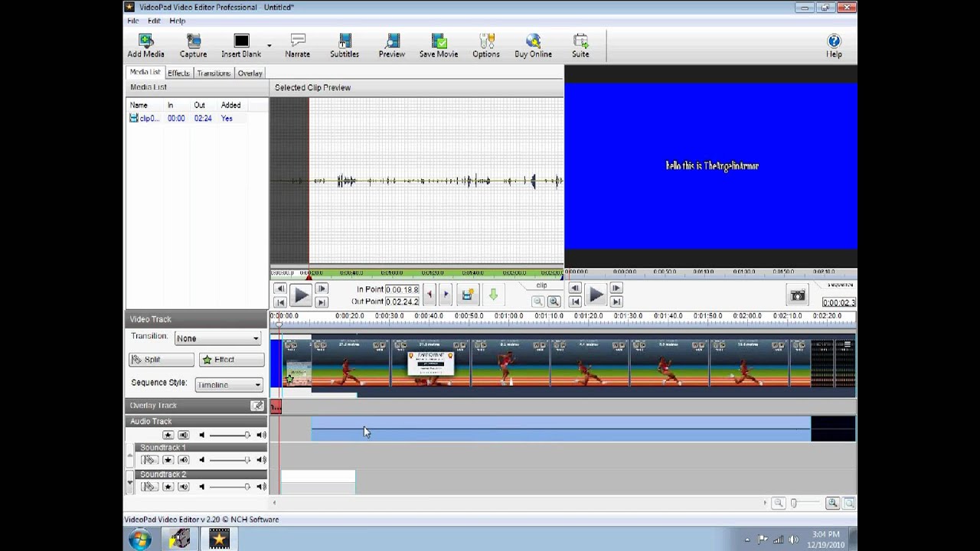Open the File menu
980x551 pixels.
click(x=133, y=21)
